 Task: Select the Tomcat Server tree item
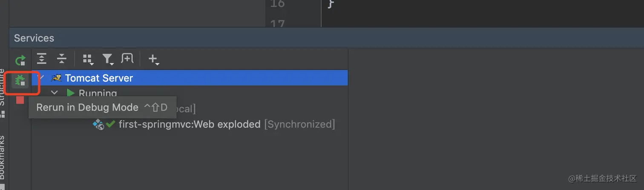[x=99, y=78]
